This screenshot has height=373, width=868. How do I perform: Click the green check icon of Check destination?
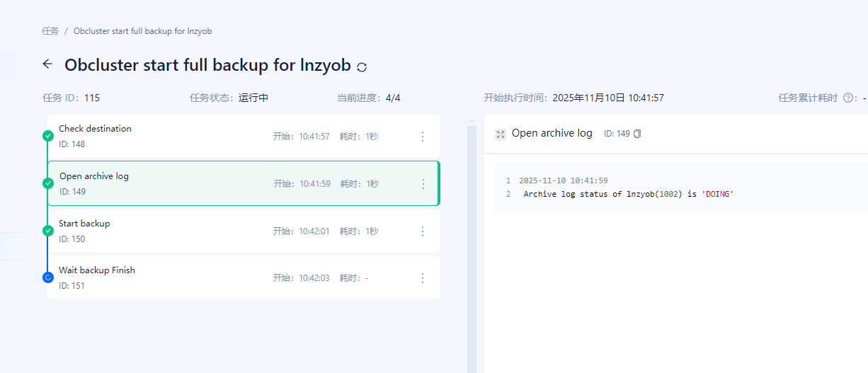click(x=47, y=136)
